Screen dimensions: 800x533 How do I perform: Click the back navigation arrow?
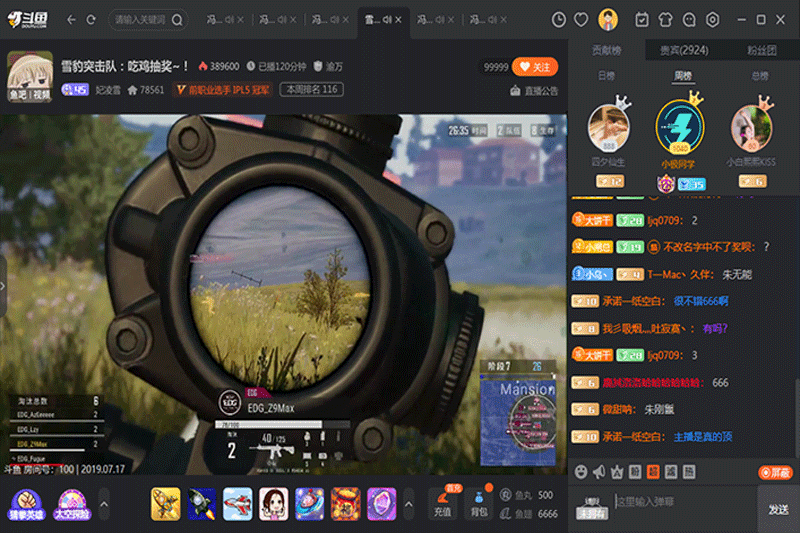tap(71, 19)
